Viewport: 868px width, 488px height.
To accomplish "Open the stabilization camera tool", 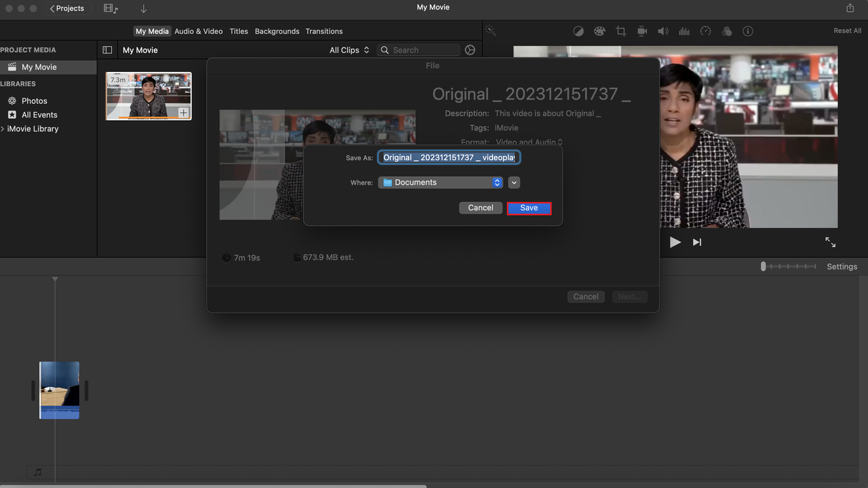I will [x=642, y=31].
